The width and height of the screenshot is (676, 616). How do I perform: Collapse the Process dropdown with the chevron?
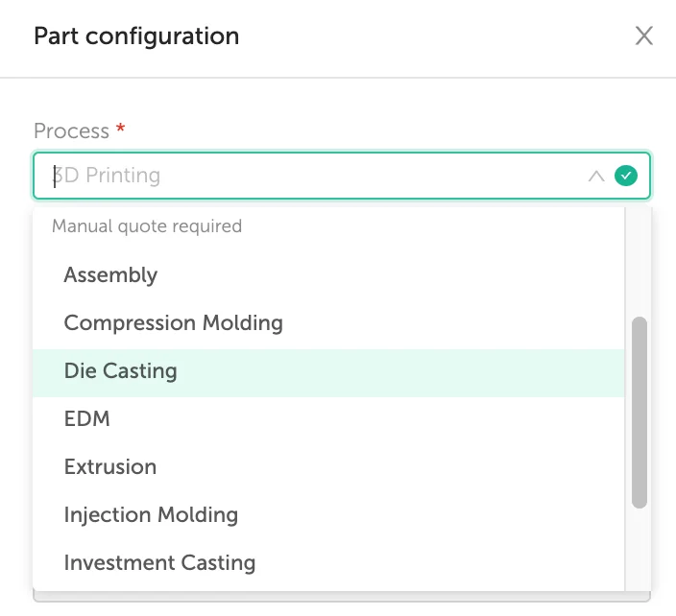click(x=596, y=176)
